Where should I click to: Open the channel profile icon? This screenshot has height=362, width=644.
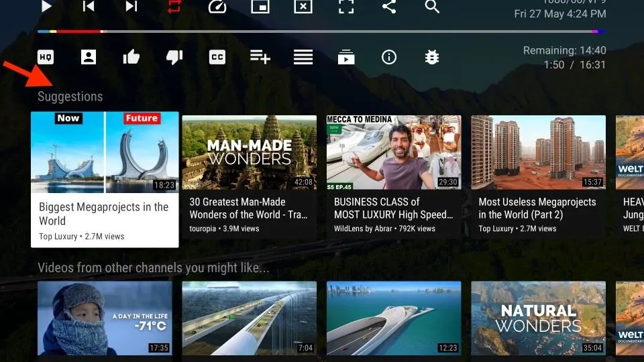pyautogui.click(x=89, y=57)
